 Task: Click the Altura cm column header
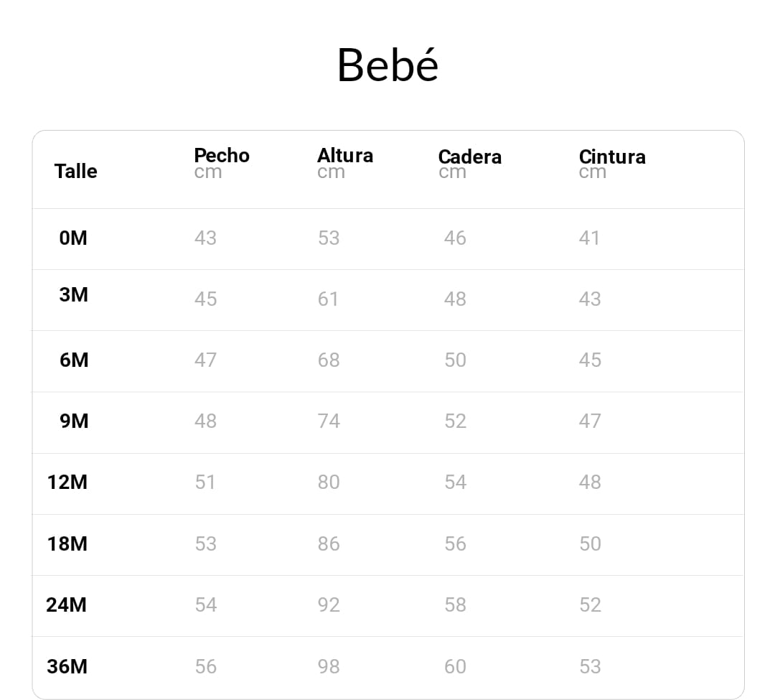click(x=344, y=163)
